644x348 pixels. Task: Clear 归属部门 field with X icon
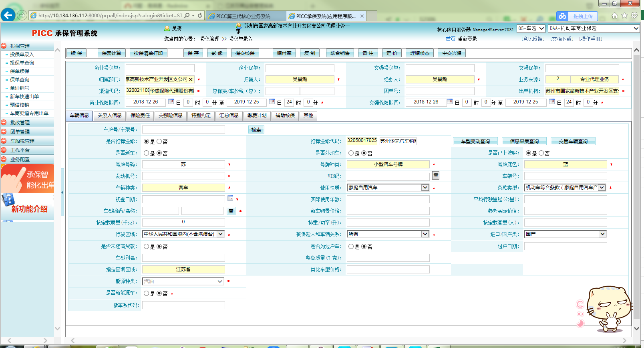tap(191, 79)
